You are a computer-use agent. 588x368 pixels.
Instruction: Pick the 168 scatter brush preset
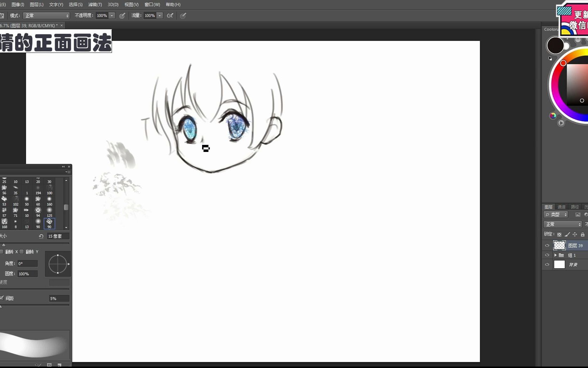pyautogui.click(x=4, y=223)
